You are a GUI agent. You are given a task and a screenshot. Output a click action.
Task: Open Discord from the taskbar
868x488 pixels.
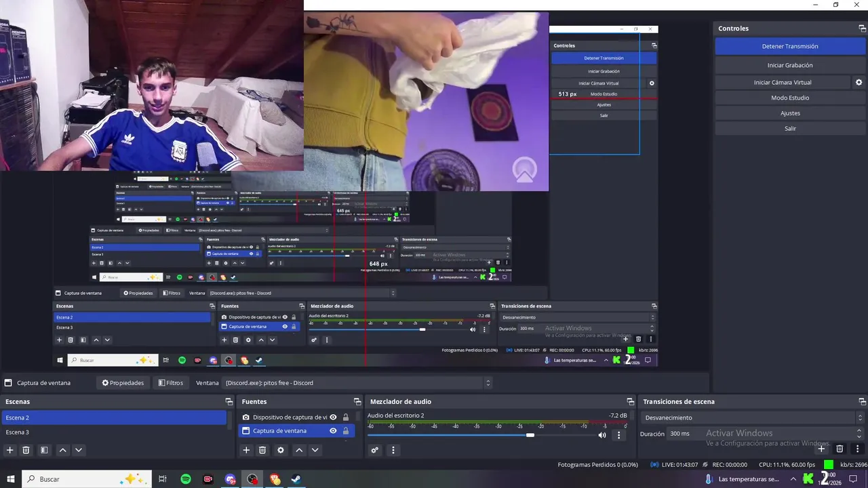(231, 479)
